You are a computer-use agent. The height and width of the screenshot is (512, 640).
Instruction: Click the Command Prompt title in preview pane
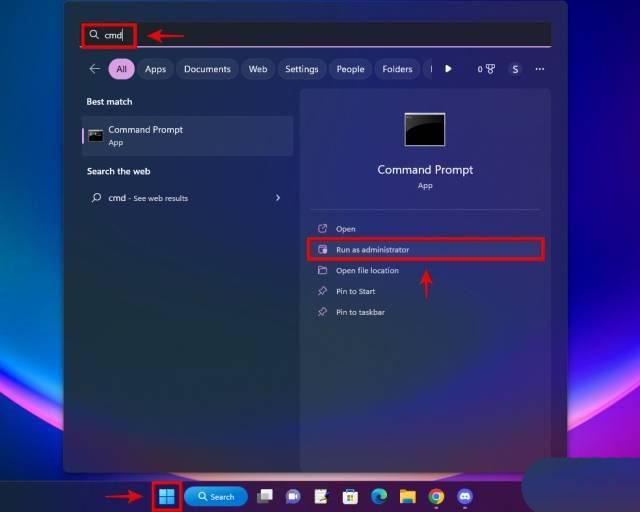click(425, 170)
